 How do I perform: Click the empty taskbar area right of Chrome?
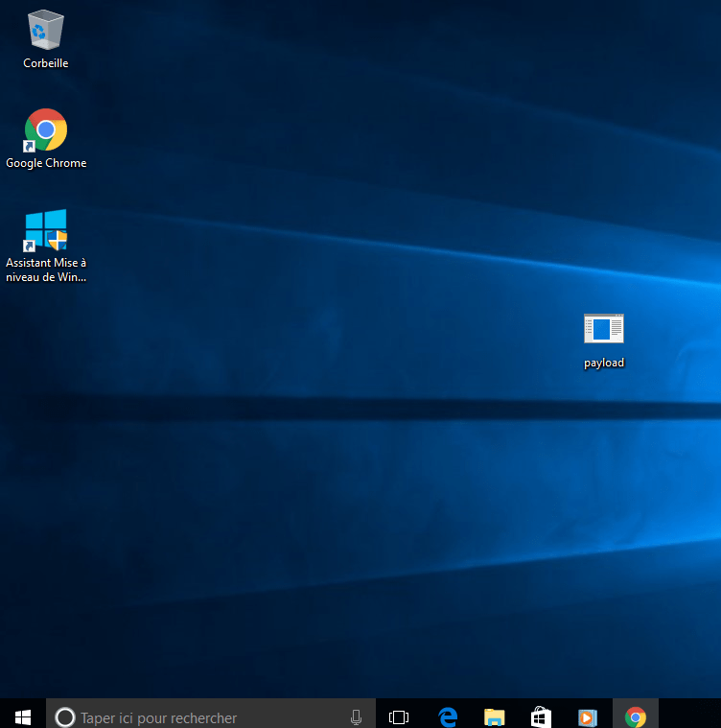[x=688, y=716]
